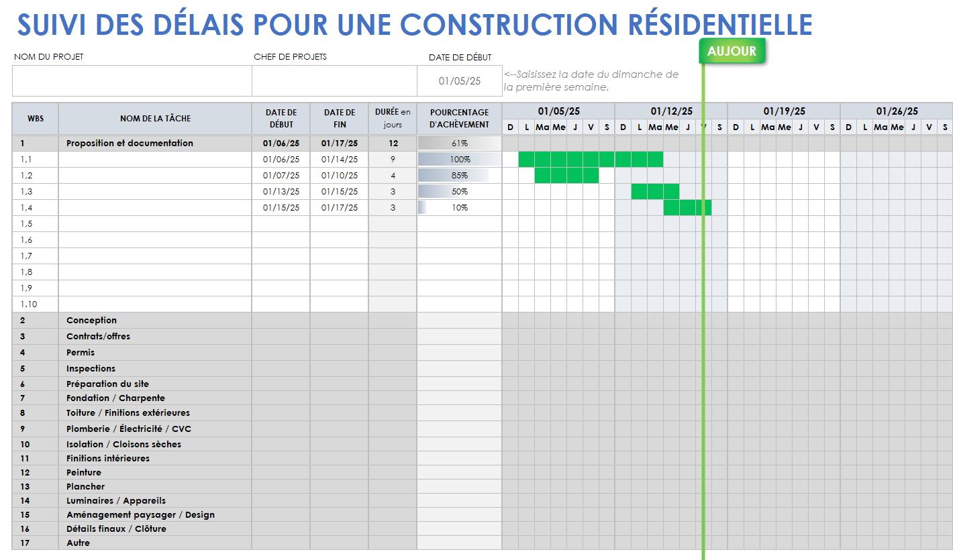Click WBS cell 1,9

35,288
